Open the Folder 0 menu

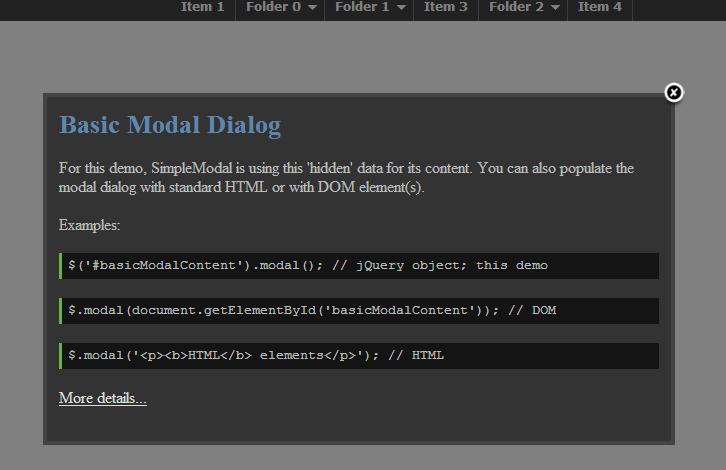coord(273,7)
